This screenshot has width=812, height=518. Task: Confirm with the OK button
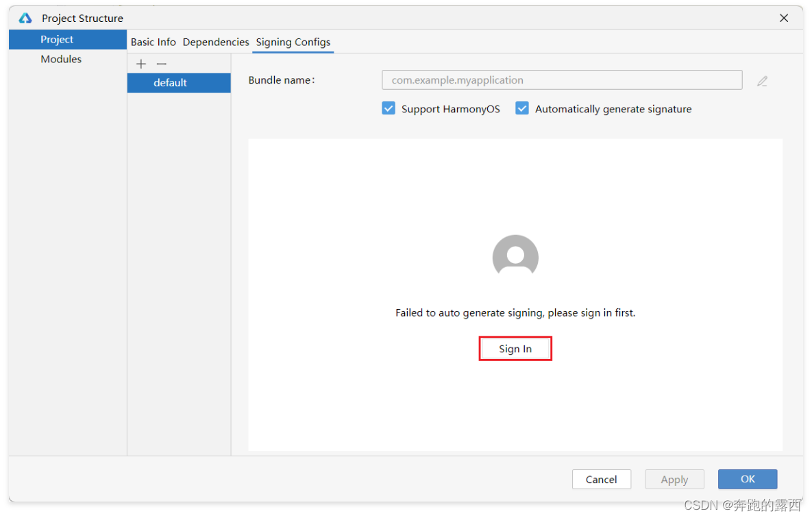pyautogui.click(x=748, y=479)
